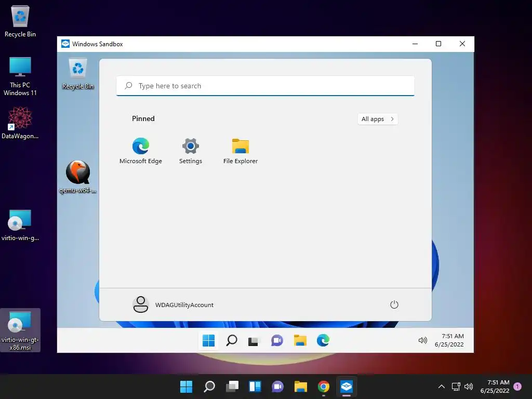532x399 pixels.
Task: Select the host desktop Recycle Bin
Action: pyautogui.click(x=20, y=21)
